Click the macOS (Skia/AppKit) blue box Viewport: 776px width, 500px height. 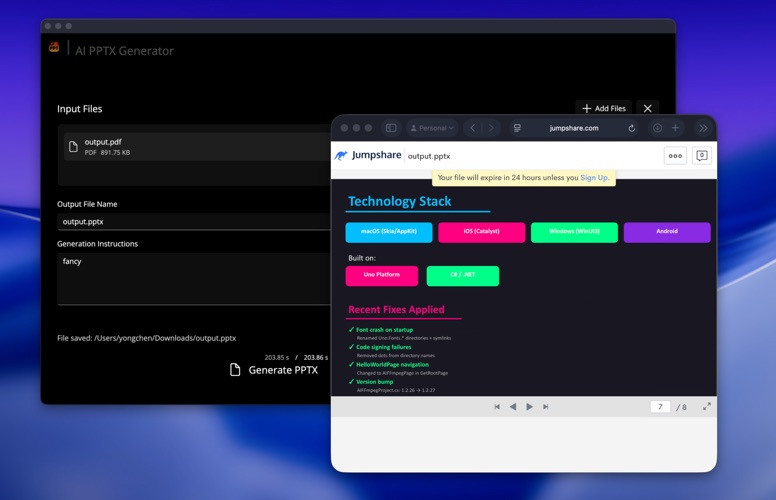pyautogui.click(x=389, y=232)
